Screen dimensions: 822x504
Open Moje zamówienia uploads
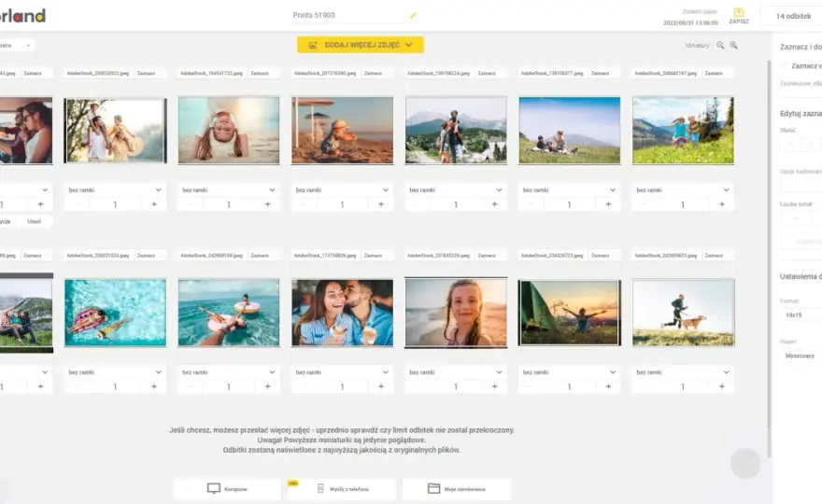[457, 489]
